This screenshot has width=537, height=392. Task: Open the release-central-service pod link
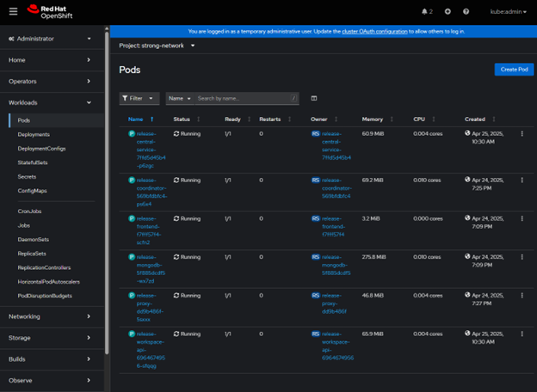pos(151,150)
